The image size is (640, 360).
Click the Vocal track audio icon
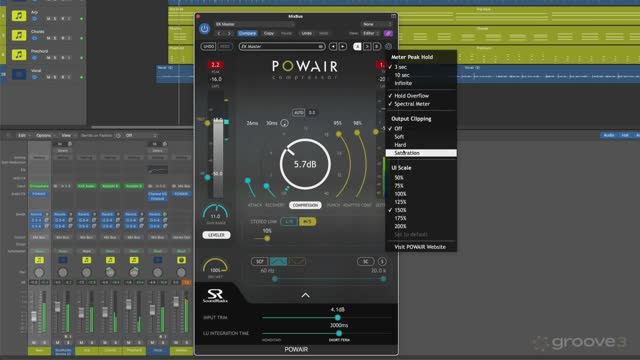point(19,74)
